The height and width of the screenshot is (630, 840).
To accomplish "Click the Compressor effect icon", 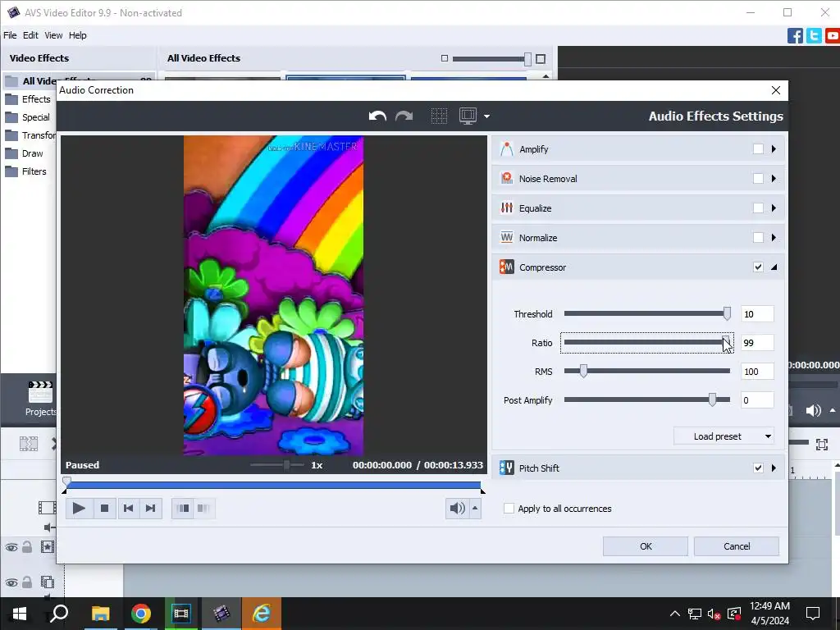I will pos(506,267).
